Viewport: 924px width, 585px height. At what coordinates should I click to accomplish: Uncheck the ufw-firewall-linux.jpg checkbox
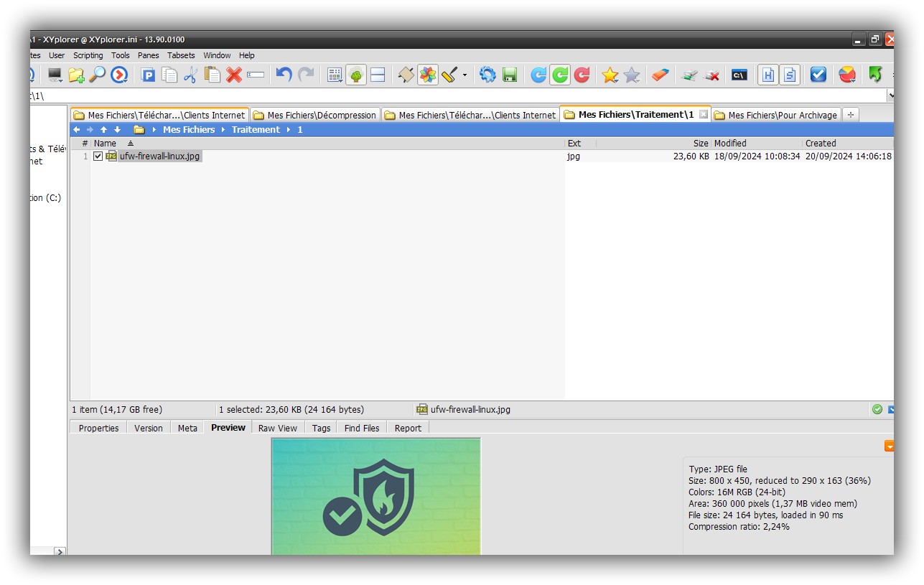(98, 156)
